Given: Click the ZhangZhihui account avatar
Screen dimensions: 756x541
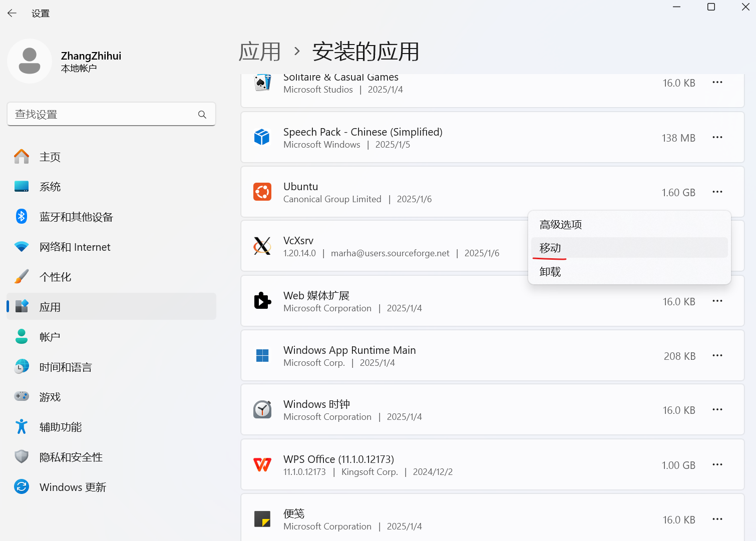Looking at the screenshot, I should tap(30, 61).
